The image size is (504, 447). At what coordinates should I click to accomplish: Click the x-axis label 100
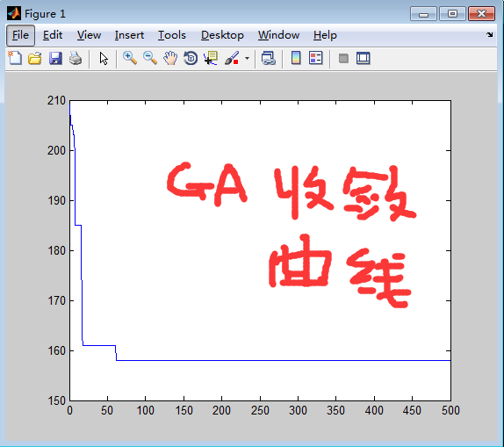[145, 411]
